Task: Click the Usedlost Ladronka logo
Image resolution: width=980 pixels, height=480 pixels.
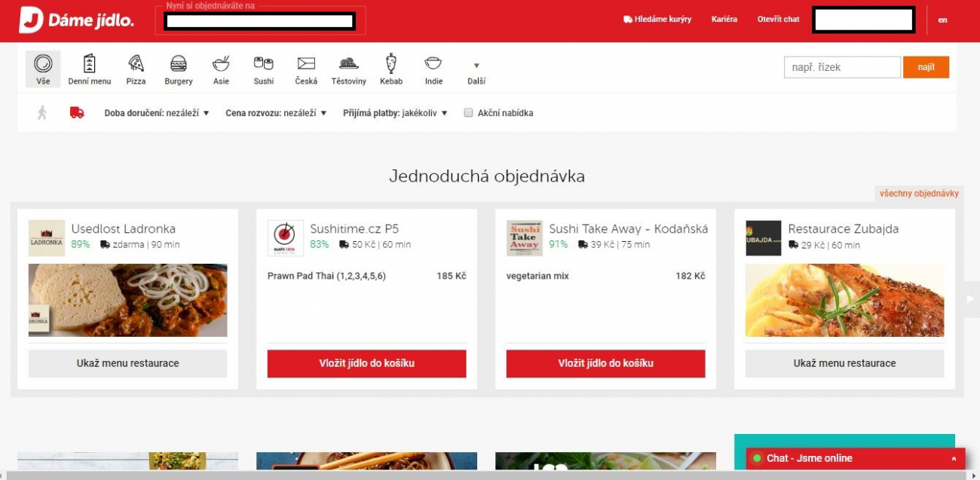Action: [x=47, y=238]
